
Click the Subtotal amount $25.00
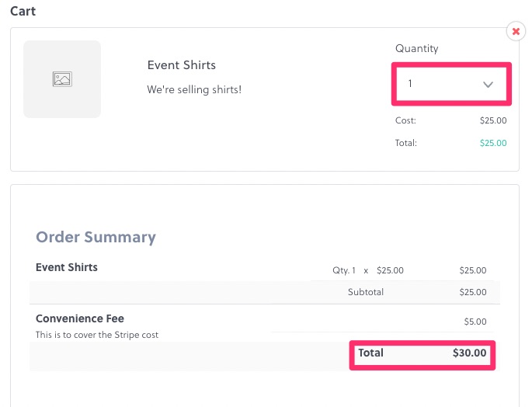[473, 292]
